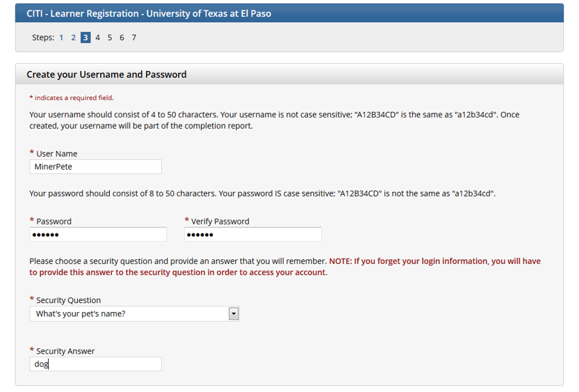This screenshot has width=579, height=392.
Task: Click the '* indicates a required field.' note
Action: [x=72, y=98]
